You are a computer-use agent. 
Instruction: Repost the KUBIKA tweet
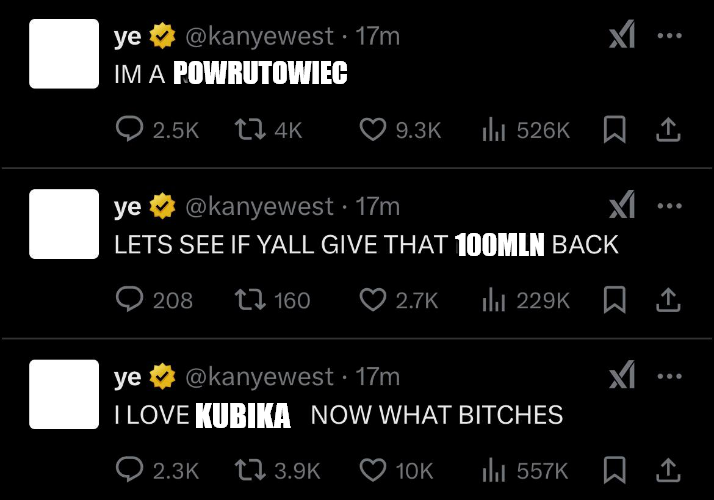coord(246,469)
